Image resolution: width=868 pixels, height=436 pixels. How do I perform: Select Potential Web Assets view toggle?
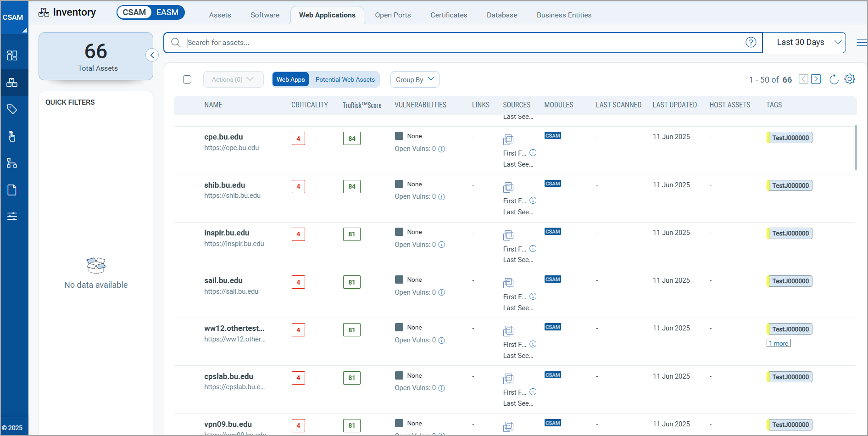pyautogui.click(x=345, y=79)
